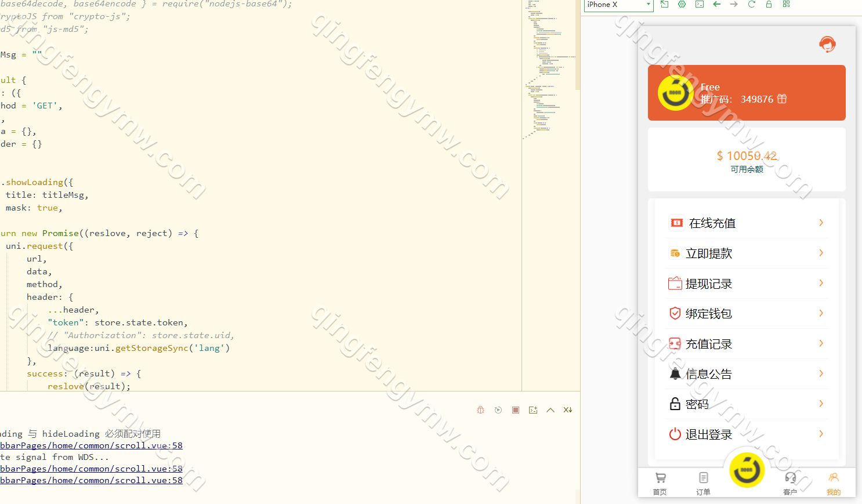
Task: Click the center yellow round tab button
Action: tap(747, 470)
